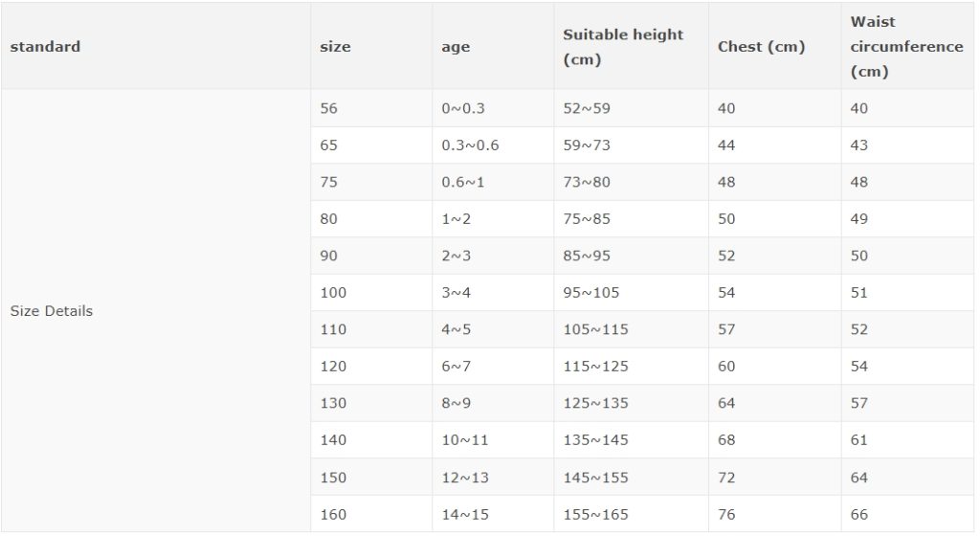The height and width of the screenshot is (536, 980).
Task: Click the 'standard' column header
Action: 156,46
